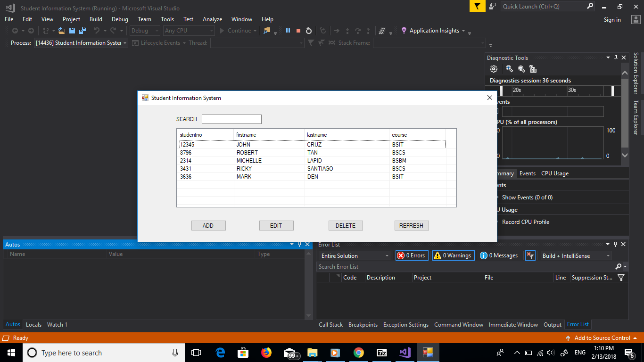The image size is (644, 362).
Task: Click inside the SEARCH text box
Action: (231, 119)
